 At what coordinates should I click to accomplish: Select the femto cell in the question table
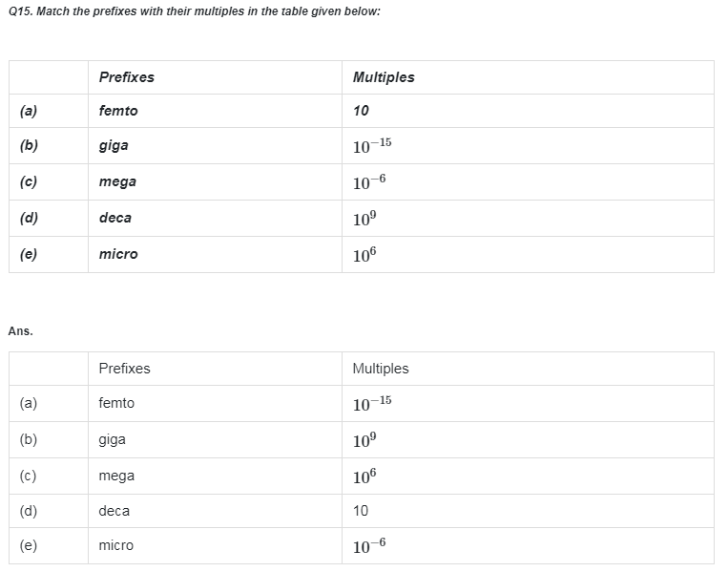118,111
